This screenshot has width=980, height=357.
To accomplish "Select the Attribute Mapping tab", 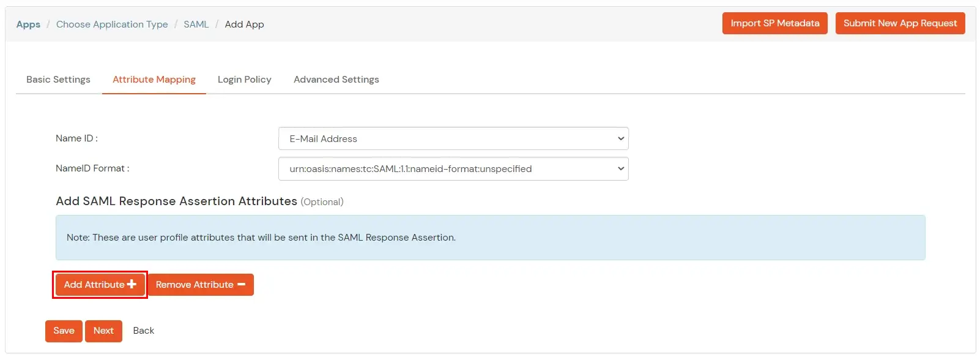I will coord(154,80).
